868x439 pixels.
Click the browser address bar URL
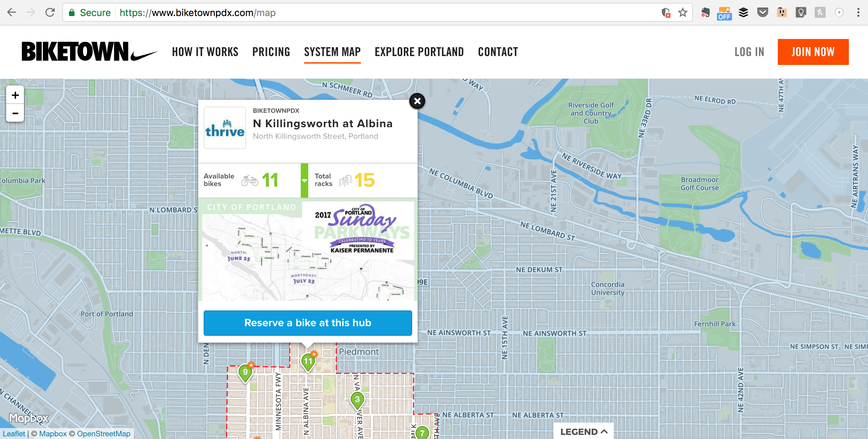coord(198,13)
